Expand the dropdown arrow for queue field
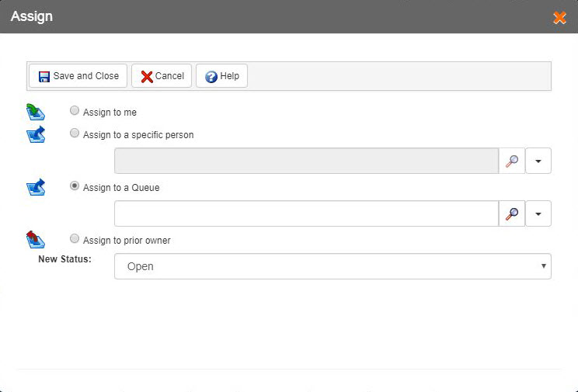This screenshot has height=392, width=578. [538, 213]
